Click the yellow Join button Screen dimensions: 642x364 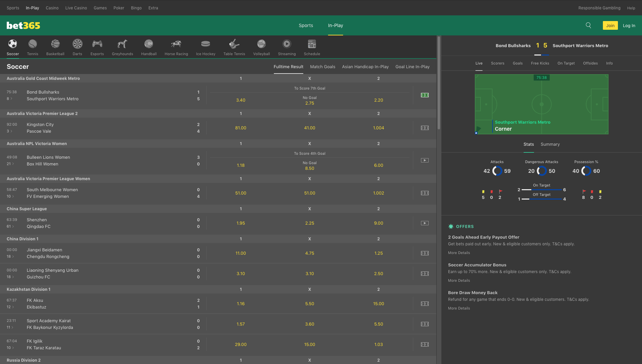(610, 25)
